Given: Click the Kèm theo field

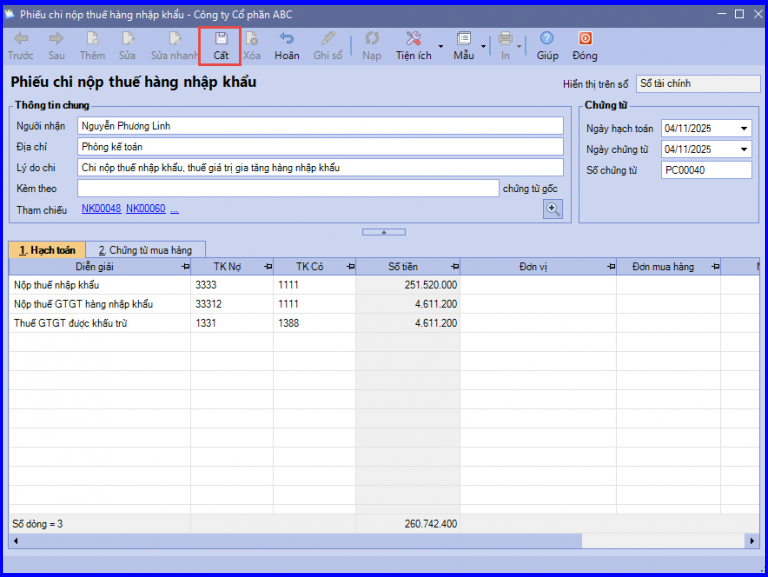Looking at the screenshot, I should tap(288, 189).
